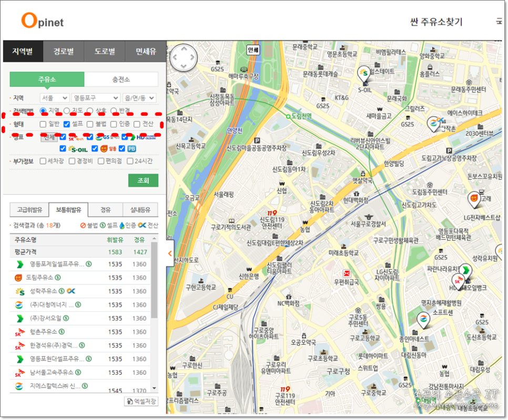Open 성락주유소 in the results list
The width and height of the screenshot is (508, 420).
coord(44,291)
